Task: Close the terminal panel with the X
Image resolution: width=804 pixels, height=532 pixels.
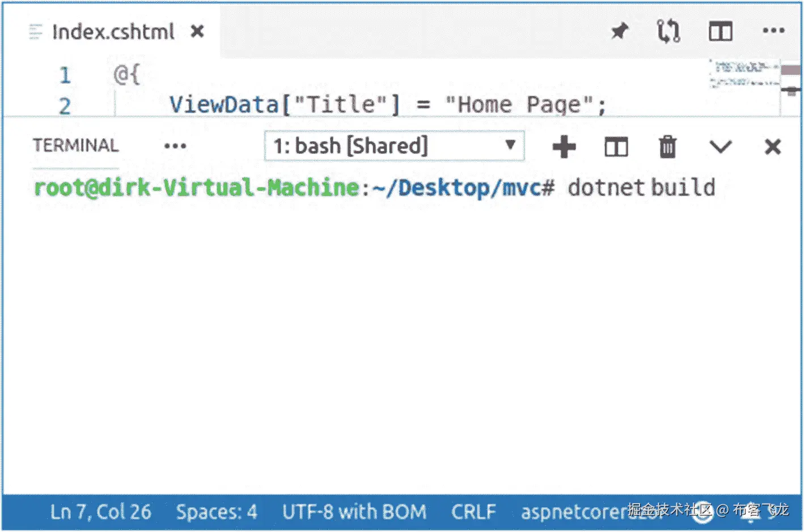Action: [772, 147]
